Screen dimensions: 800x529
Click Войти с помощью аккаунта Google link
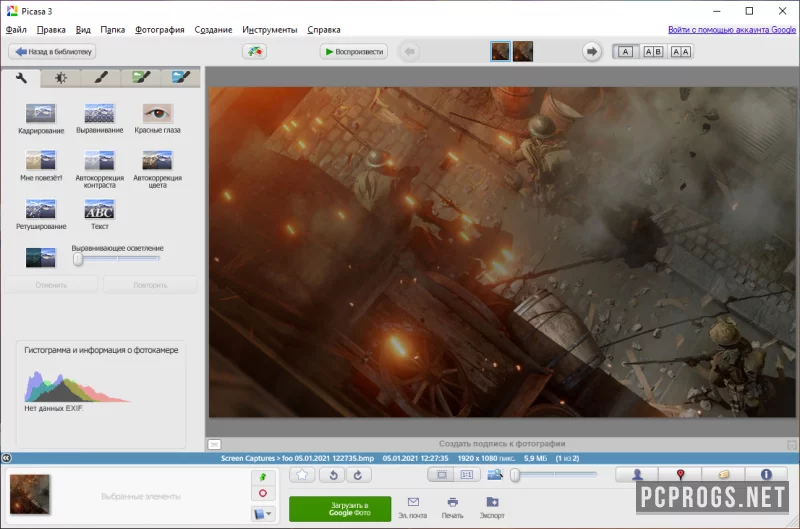coord(732,30)
